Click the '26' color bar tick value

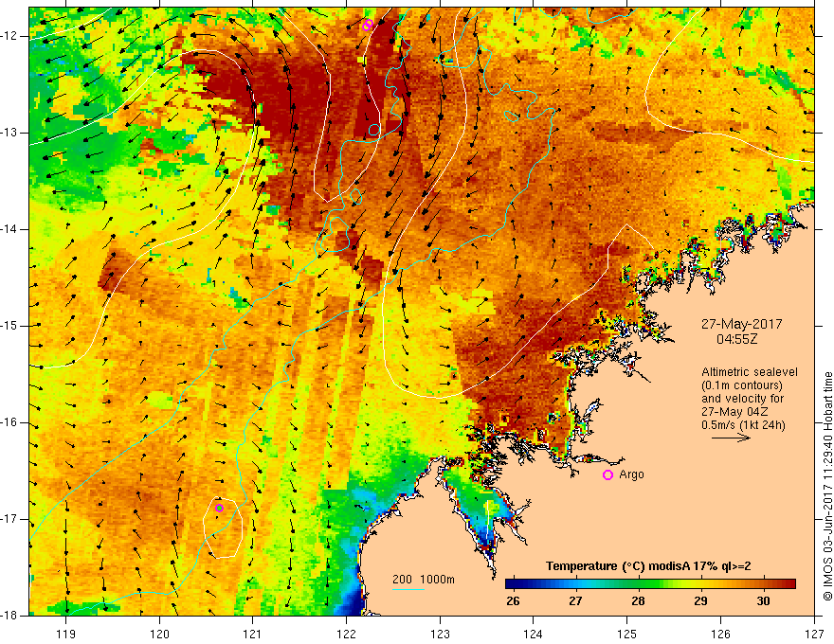click(513, 601)
